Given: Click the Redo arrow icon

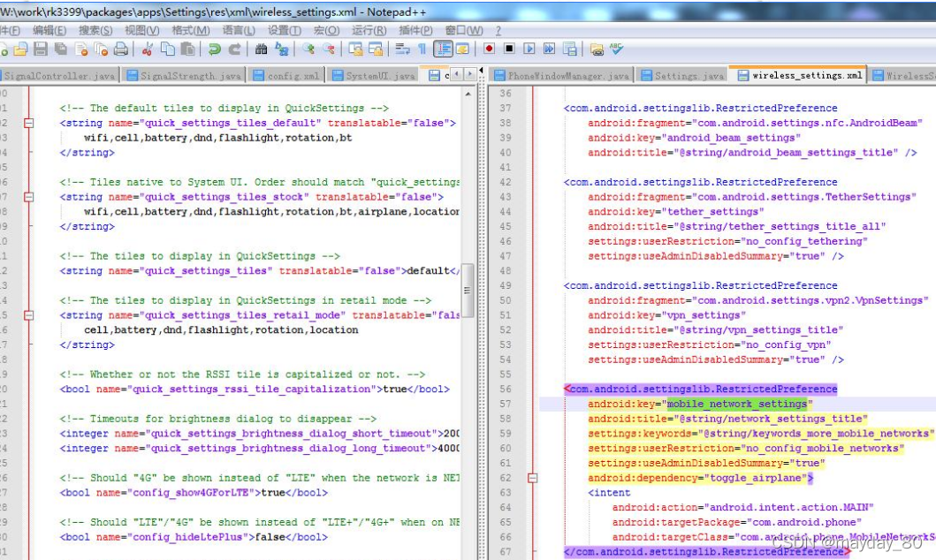Looking at the screenshot, I should coord(234,49).
